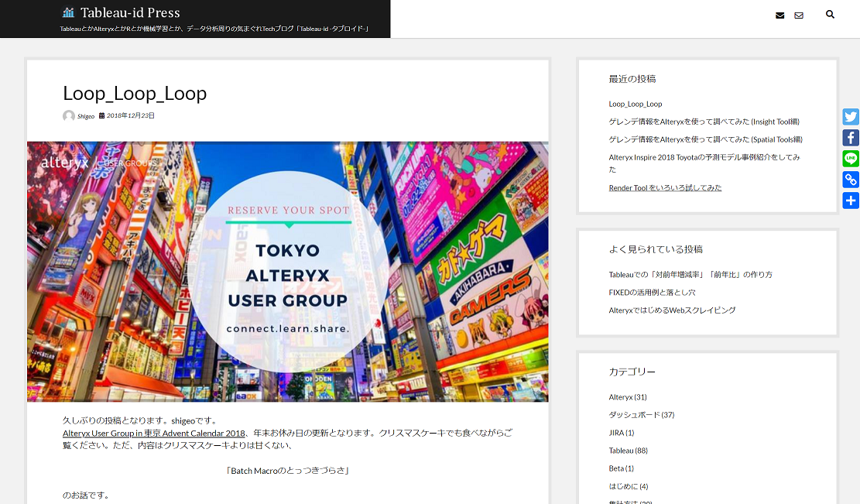Open recent post about Insight Tool編
The image size is (860, 504).
click(704, 122)
